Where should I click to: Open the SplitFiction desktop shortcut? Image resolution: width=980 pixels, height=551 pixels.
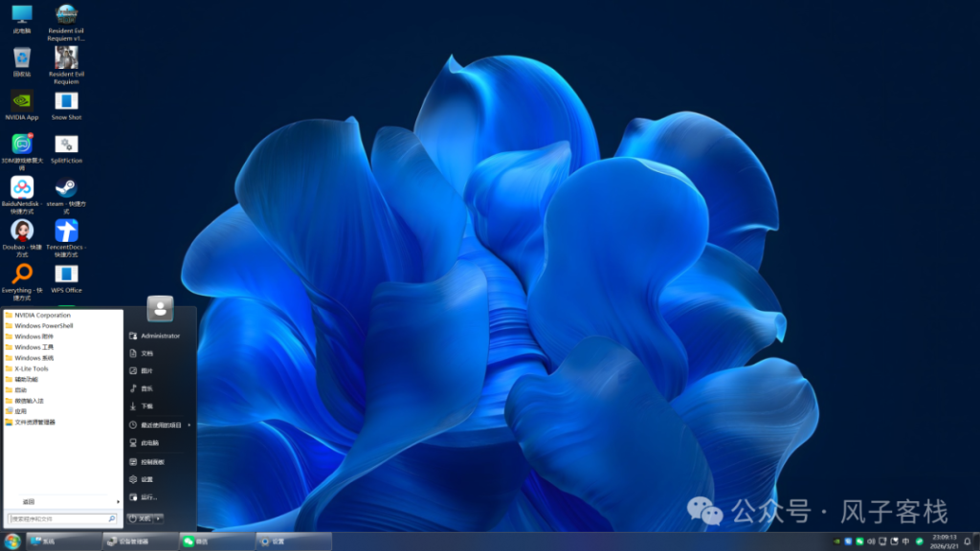(66, 144)
